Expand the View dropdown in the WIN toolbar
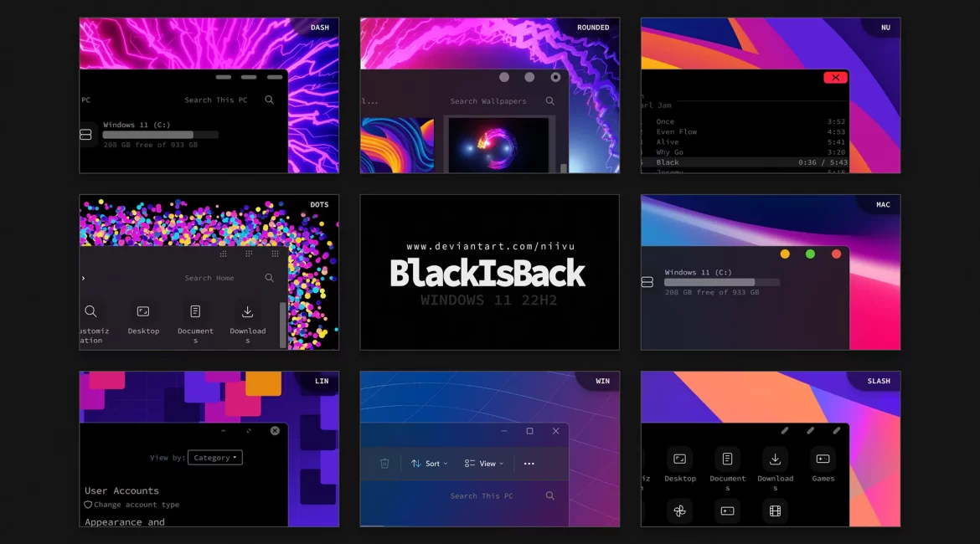Image resolution: width=980 pixels, height=544 pixels. pos(481,464)
